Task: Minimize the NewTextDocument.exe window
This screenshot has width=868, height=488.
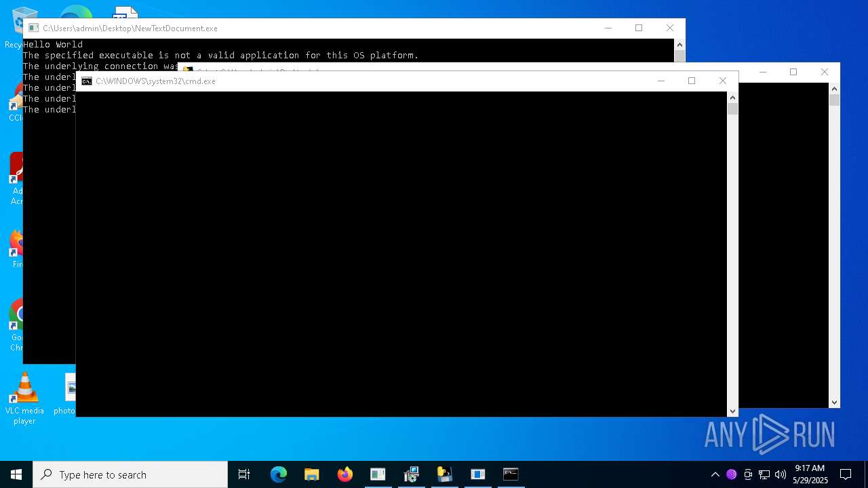Action: [x=608, y=28]
